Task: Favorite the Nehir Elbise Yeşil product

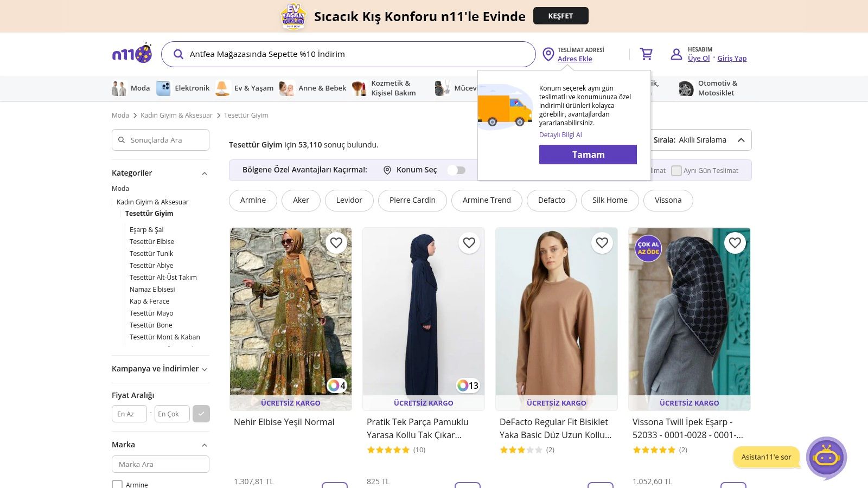Action: coord(336,243)
